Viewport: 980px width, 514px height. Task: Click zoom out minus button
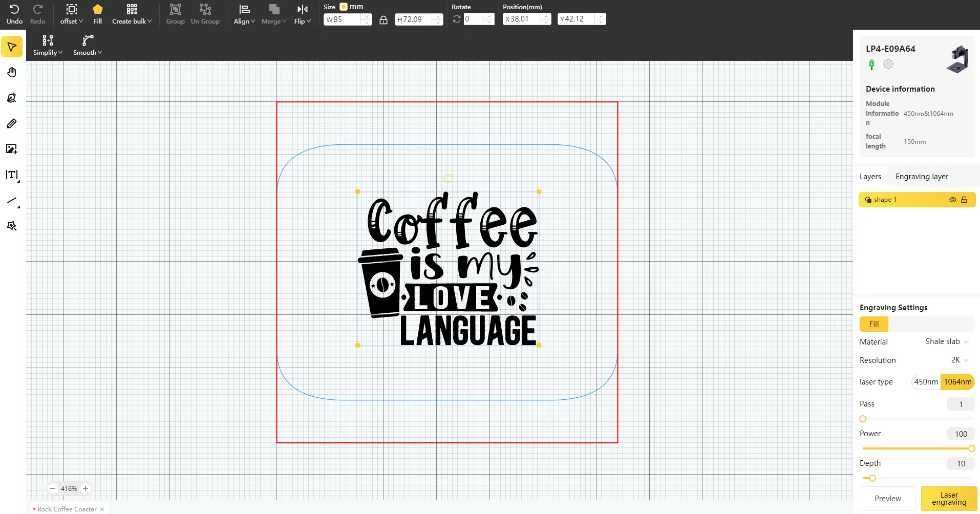(x=52, y=488)
